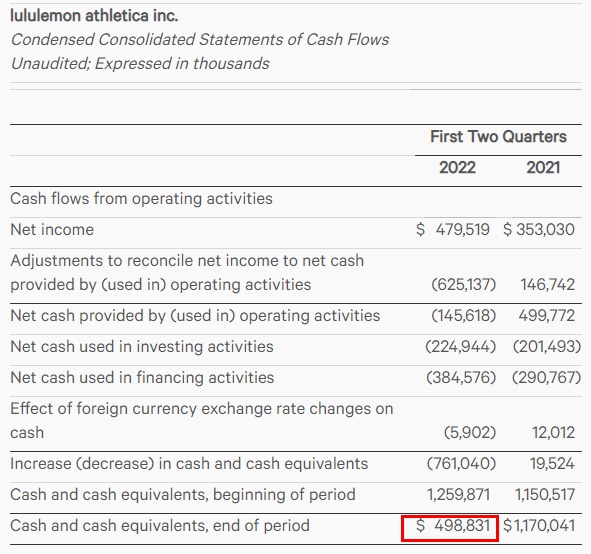Click the 146,742 adjustments value
The height and width of the screenshot is (554, 591).
point(548,285)
